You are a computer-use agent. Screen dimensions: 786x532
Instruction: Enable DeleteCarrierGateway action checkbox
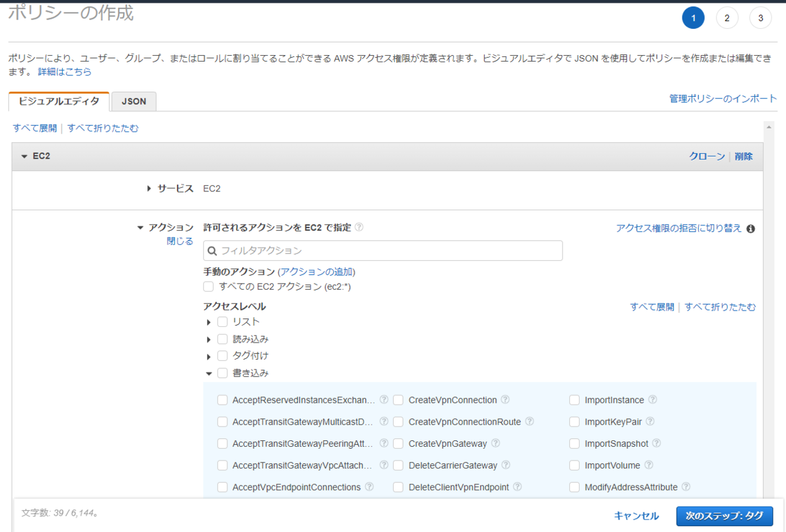tap(398, 465)
